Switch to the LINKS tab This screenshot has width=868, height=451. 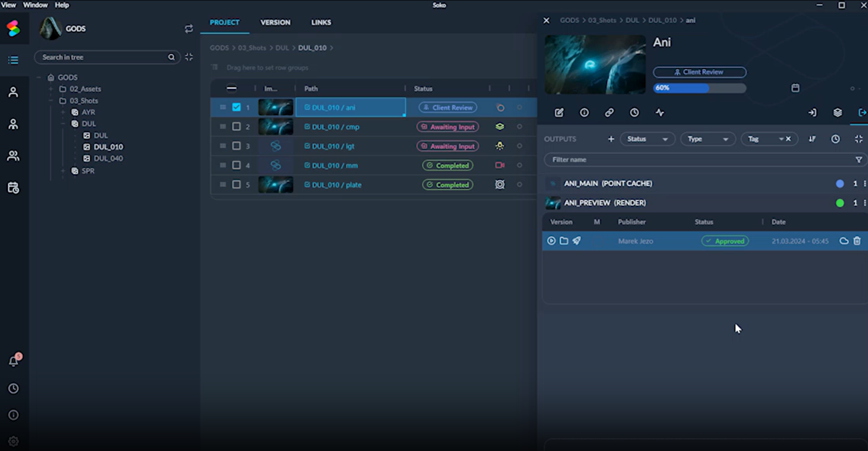[321, 22]
